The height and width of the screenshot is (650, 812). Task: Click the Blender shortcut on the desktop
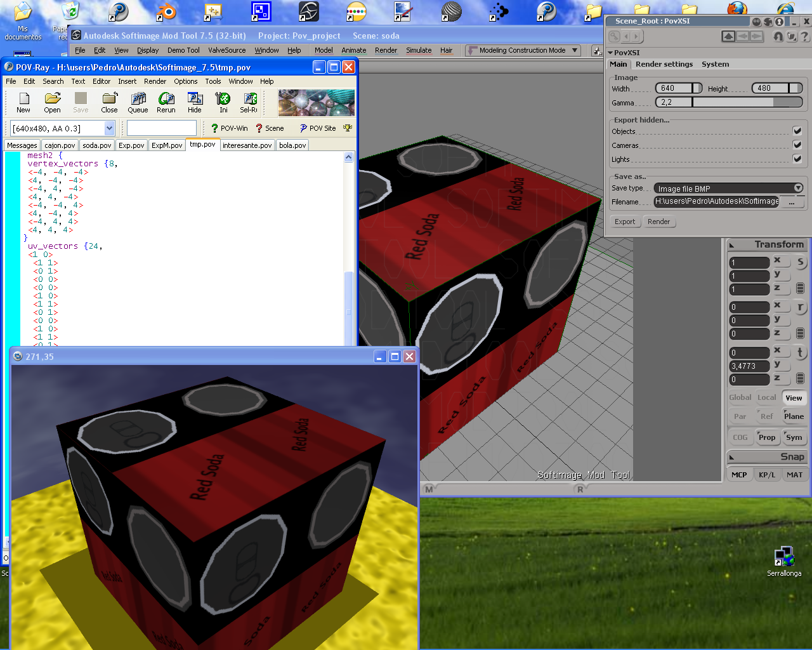166,13
